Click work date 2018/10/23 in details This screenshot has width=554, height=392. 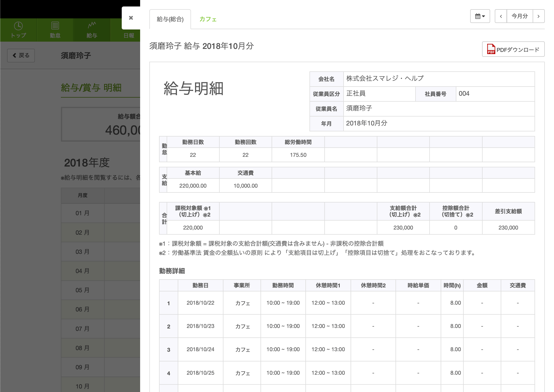200,326
